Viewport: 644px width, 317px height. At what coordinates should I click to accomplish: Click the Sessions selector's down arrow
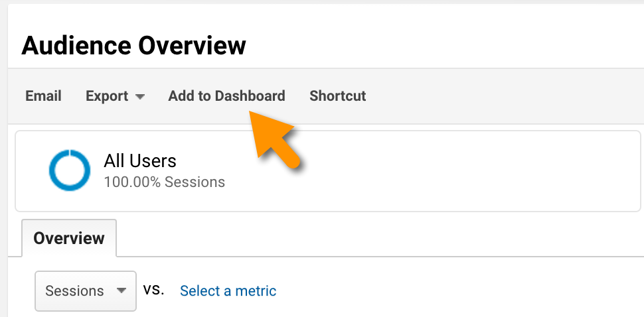coord(121,290)
